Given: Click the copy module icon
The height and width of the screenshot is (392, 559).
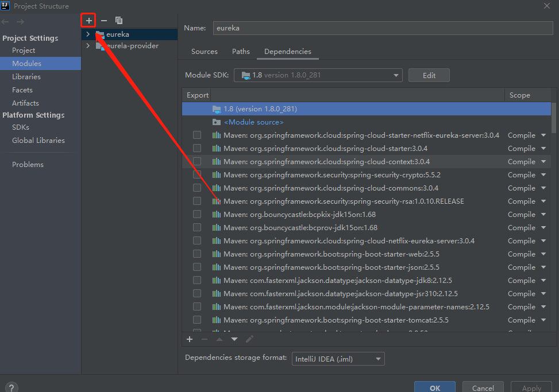Looking at the screenshot, I should pyautogui.click(x=119, y=21).
